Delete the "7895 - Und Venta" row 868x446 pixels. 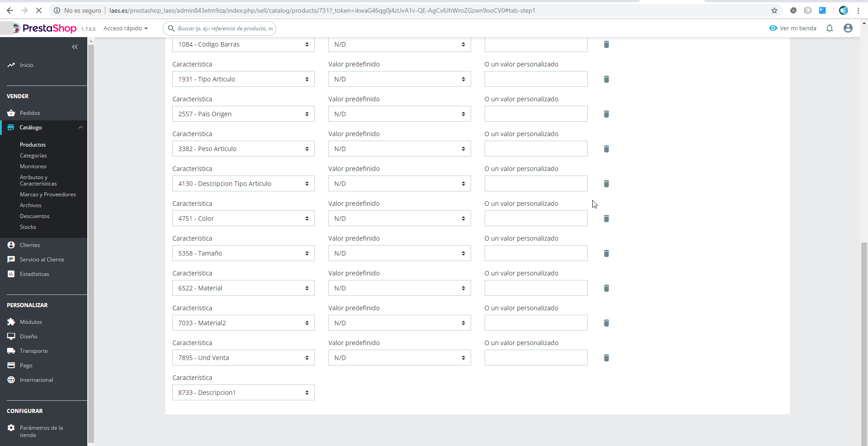coord(606,358)
